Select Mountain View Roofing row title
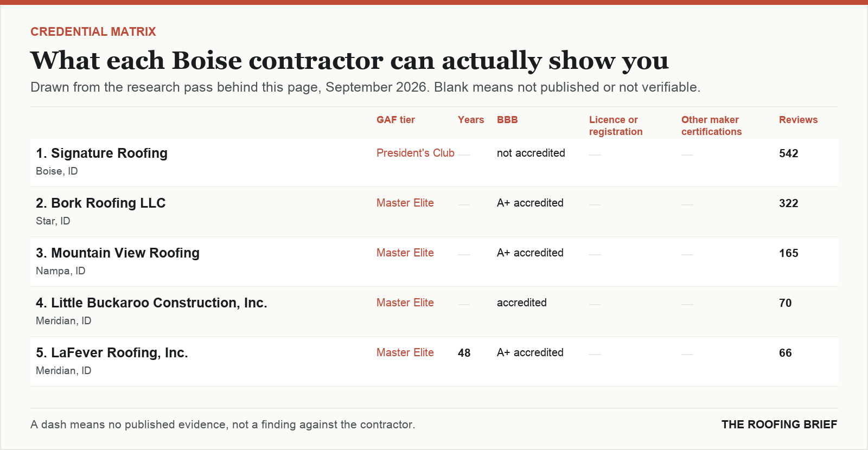 (x=118, y=253)
